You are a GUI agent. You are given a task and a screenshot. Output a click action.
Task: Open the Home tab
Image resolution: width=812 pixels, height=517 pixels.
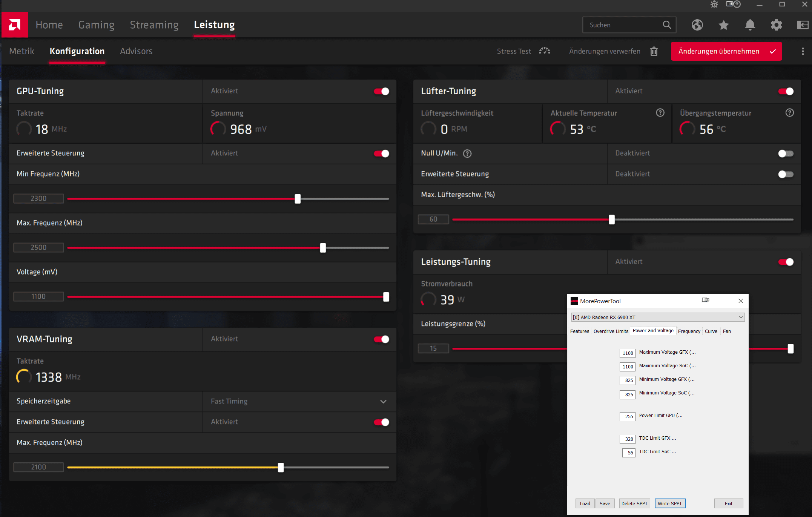point(49,25)
